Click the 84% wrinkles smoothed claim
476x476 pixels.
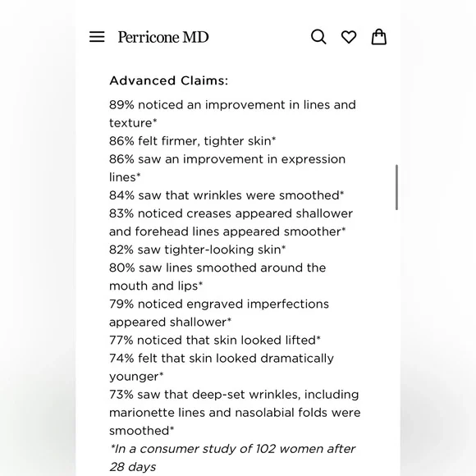(x=227, y=195)
